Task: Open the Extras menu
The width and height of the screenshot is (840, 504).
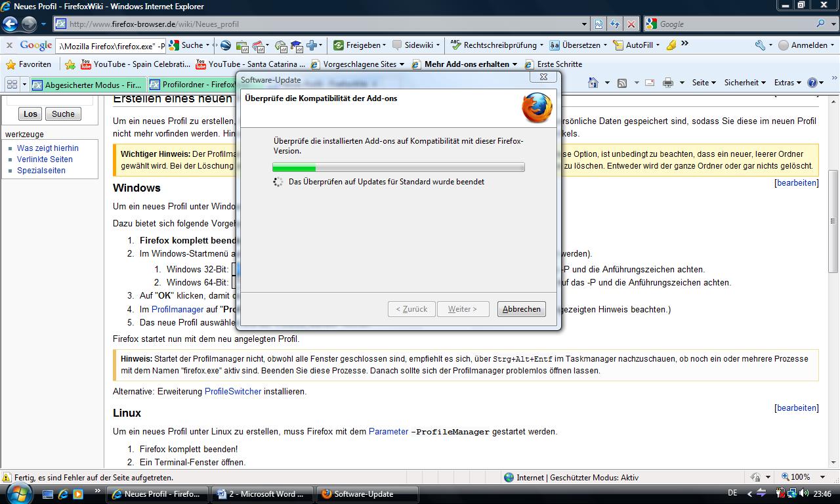Action: [x=787, y=83]
